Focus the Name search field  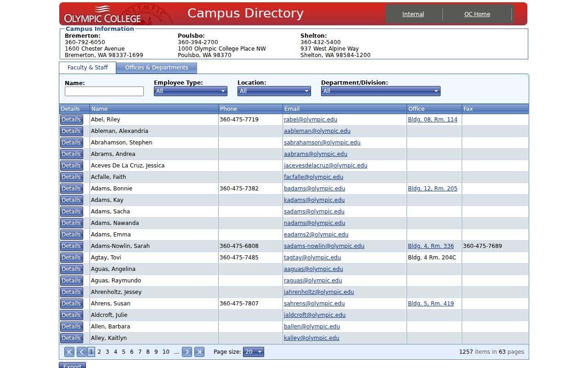[104, 92]
